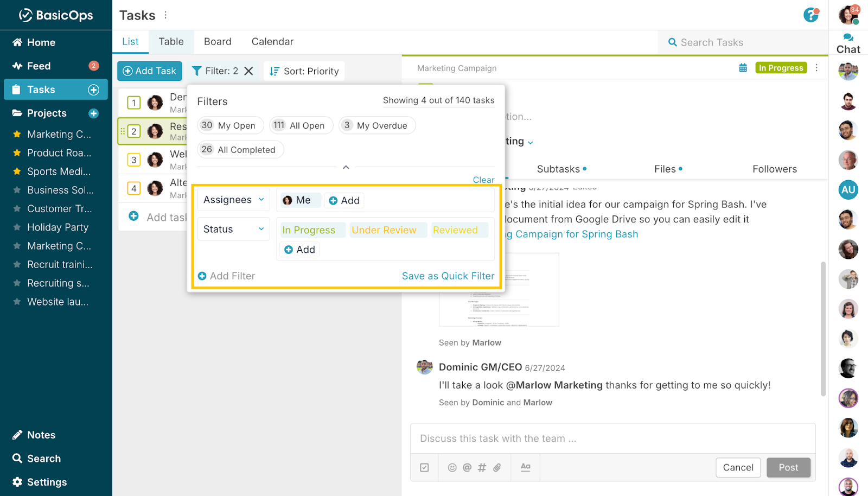Viewport: 868px width, 496px height.
Task: Clear filters with the X icon
Action: point(248,71)
